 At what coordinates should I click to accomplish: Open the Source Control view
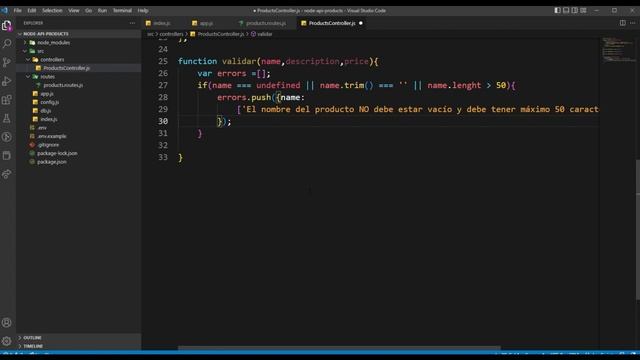[x=7, y=62]
